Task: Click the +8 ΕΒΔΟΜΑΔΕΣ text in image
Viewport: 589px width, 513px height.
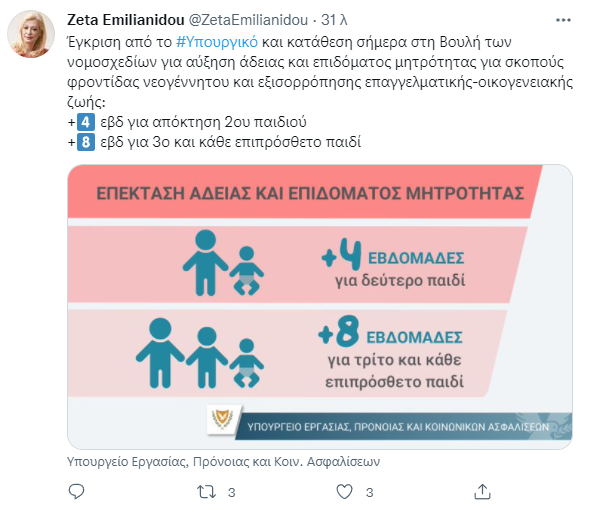Action: pyautogui.click(x=390, y=332)
